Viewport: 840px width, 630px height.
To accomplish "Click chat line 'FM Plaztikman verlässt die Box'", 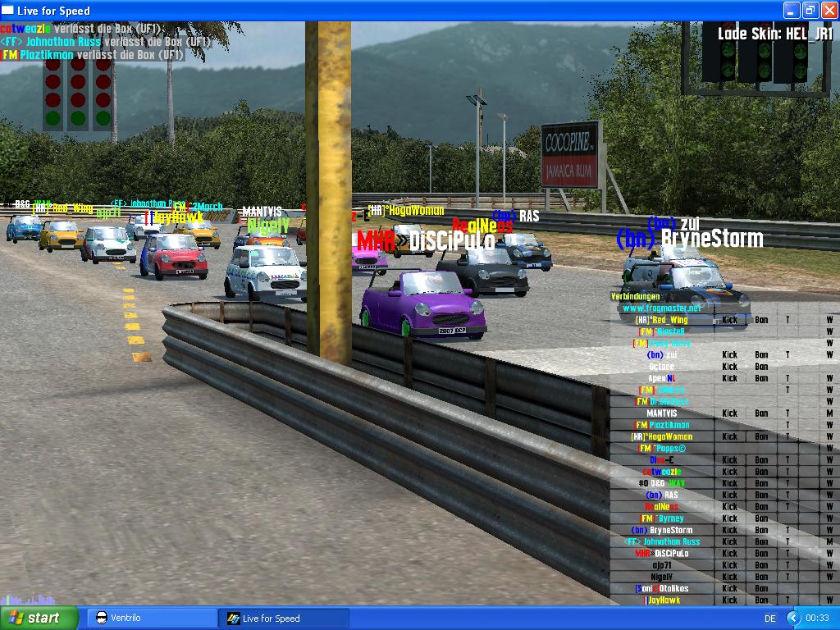I will point(93,55).
